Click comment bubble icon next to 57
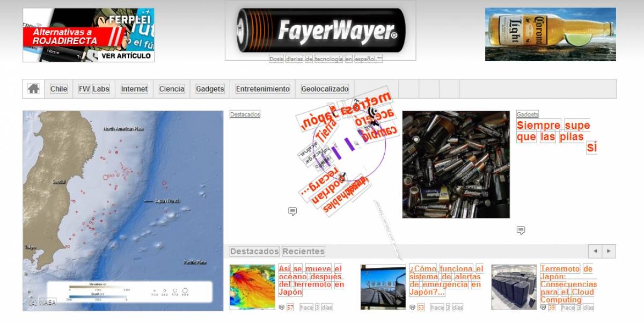The image size is (644, 322). (282, 308)
